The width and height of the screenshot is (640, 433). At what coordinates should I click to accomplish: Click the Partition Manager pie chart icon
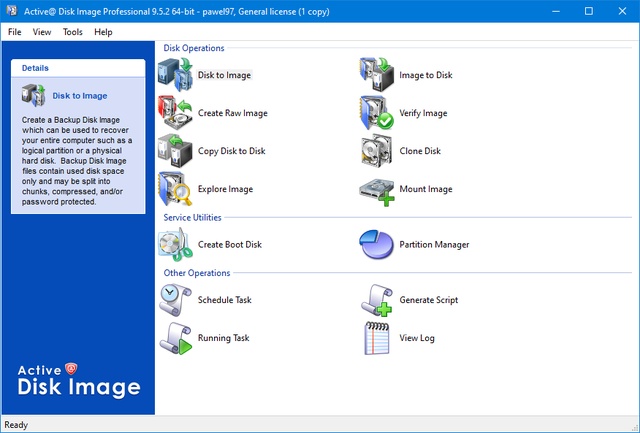pos(376,244)
